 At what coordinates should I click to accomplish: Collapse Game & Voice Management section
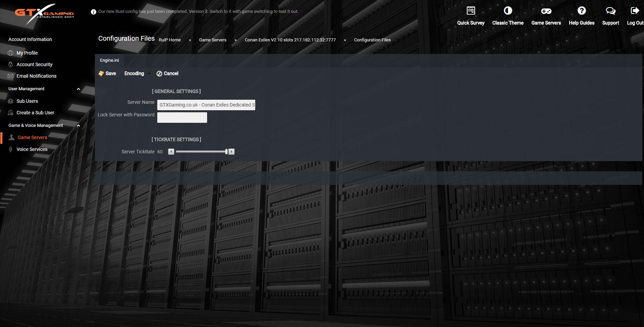79,126
